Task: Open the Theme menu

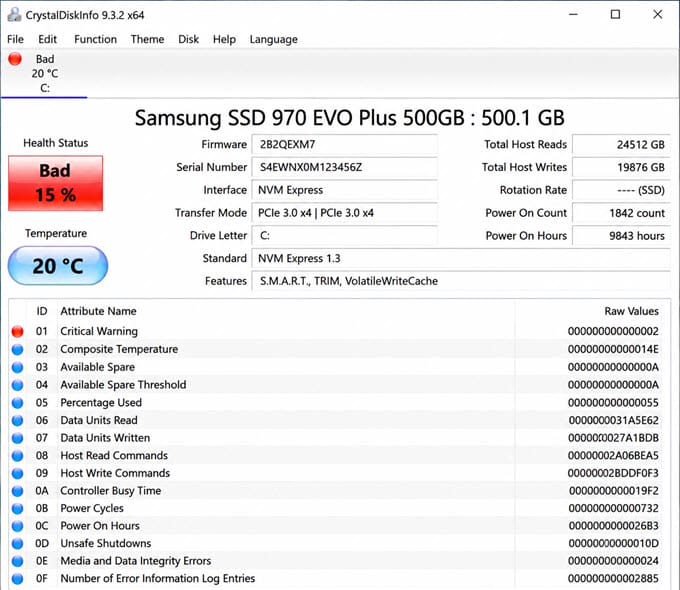Action: coord(147,39)
